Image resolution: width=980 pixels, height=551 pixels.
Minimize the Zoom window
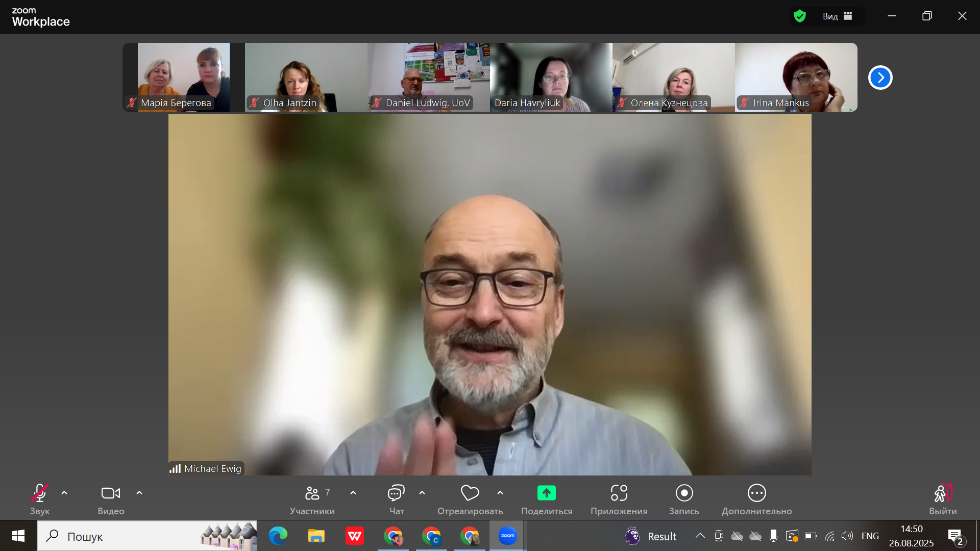click(892, 16)
